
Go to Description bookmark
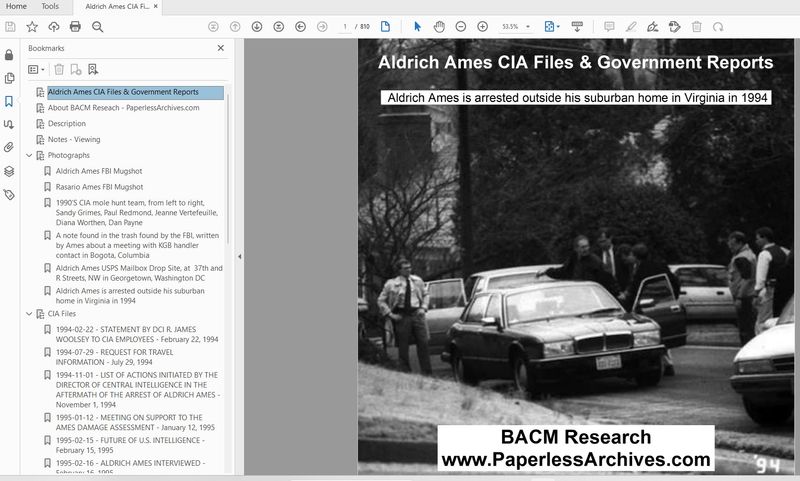pyautogui.click(x=67, y=124)
